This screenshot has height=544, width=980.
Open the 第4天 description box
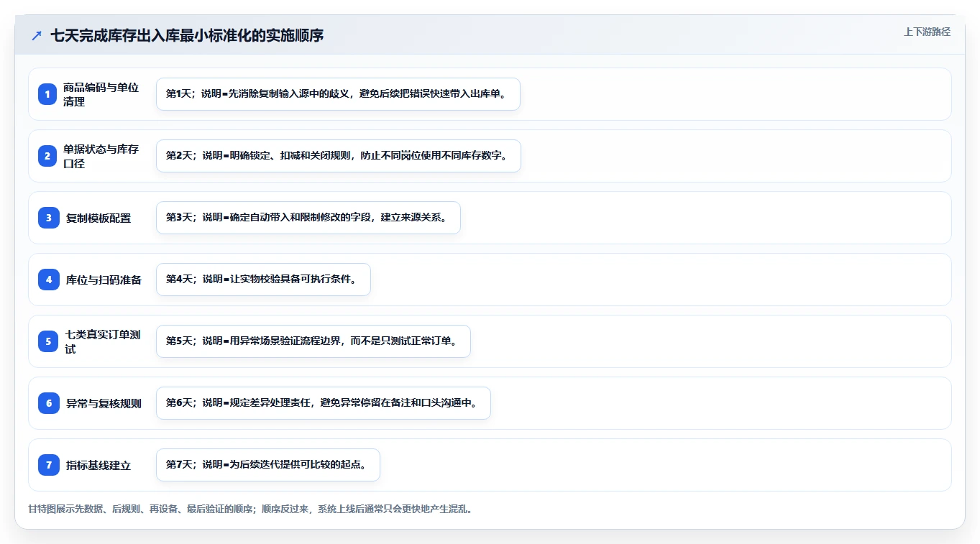263,280
